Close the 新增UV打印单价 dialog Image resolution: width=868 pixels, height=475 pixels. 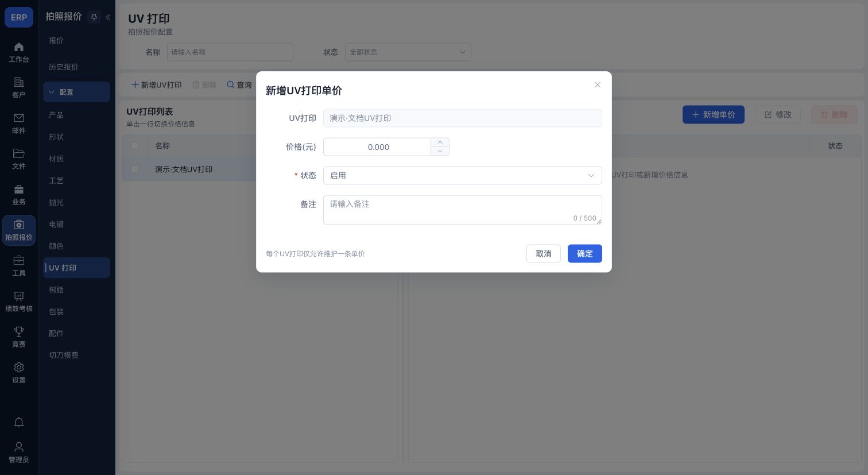598,85
